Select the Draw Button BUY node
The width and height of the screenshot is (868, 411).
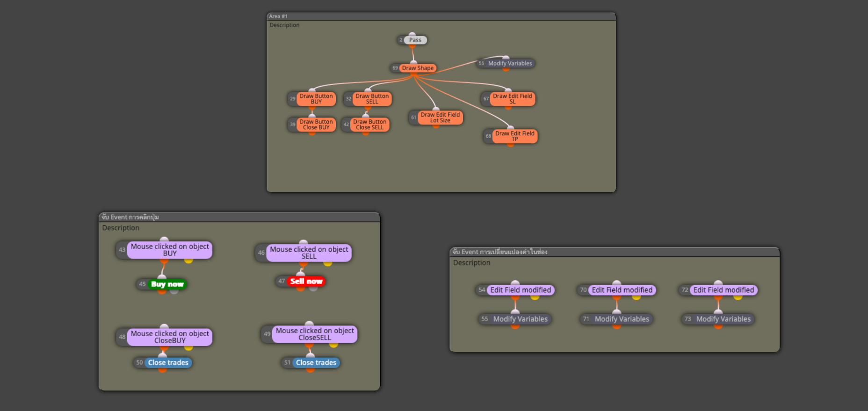point(316,99)
